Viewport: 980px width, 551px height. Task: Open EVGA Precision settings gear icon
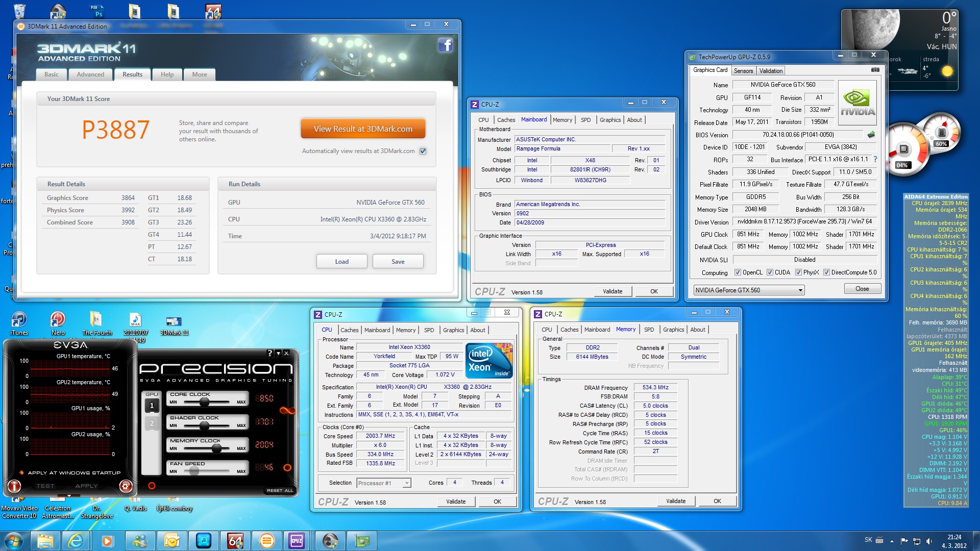pyautogui.click(x=126, y=486)
